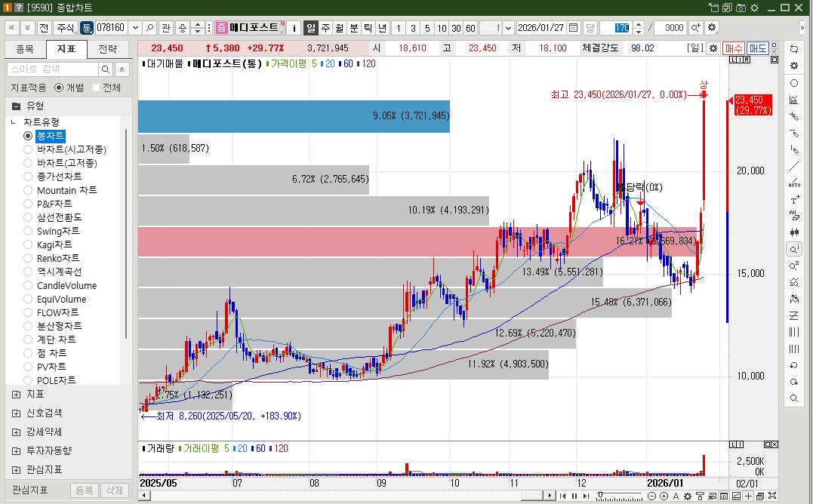
Task: Select the 월 monthly period button
Action: 340,27
